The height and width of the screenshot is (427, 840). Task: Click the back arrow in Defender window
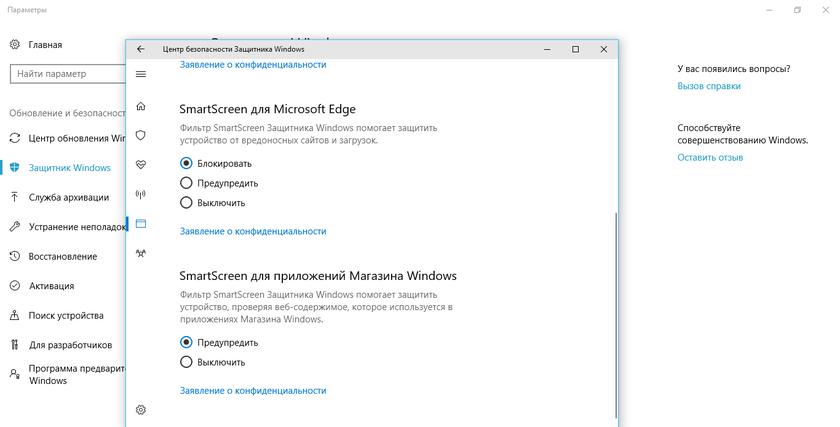141,49
